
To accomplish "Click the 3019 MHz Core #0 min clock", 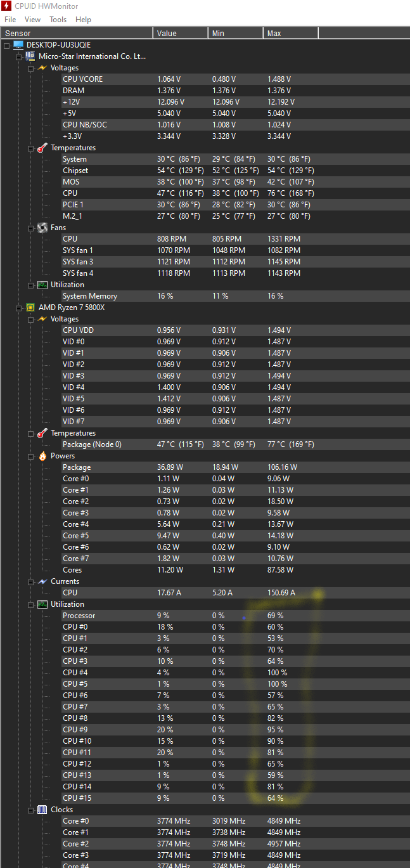I will coord(229,821).
